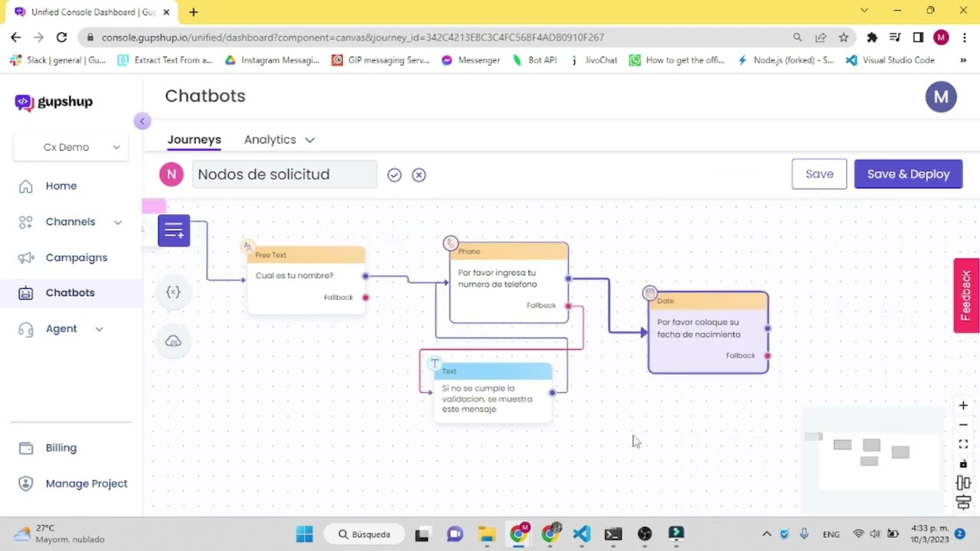This screenshot has width=980, height=551.
Task: Zoom in on the canvas
Action: [x=963, y=406]
